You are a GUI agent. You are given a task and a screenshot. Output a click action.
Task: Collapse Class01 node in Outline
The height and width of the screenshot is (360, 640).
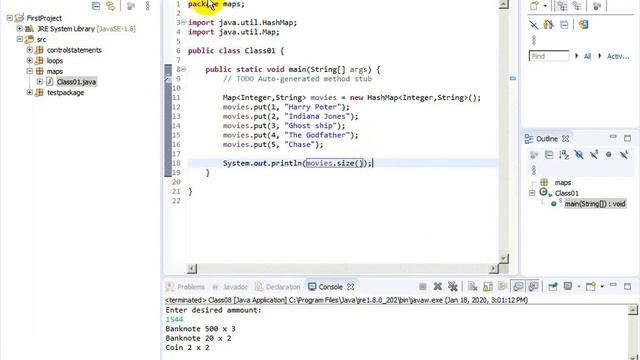[x=532, y=193]
